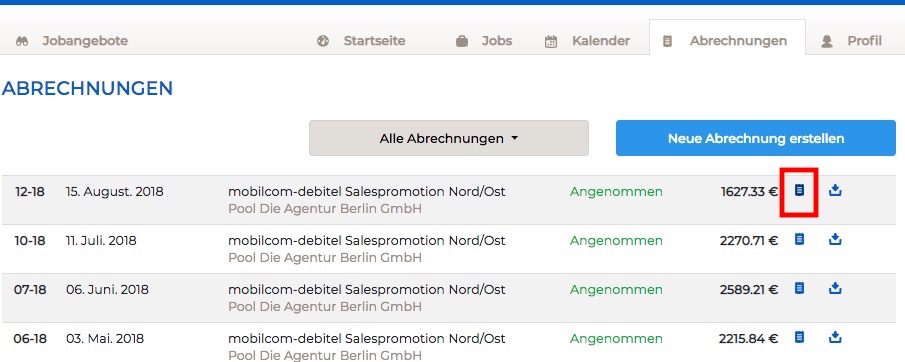Open details icon for invoice 06-18

point(799,337)
